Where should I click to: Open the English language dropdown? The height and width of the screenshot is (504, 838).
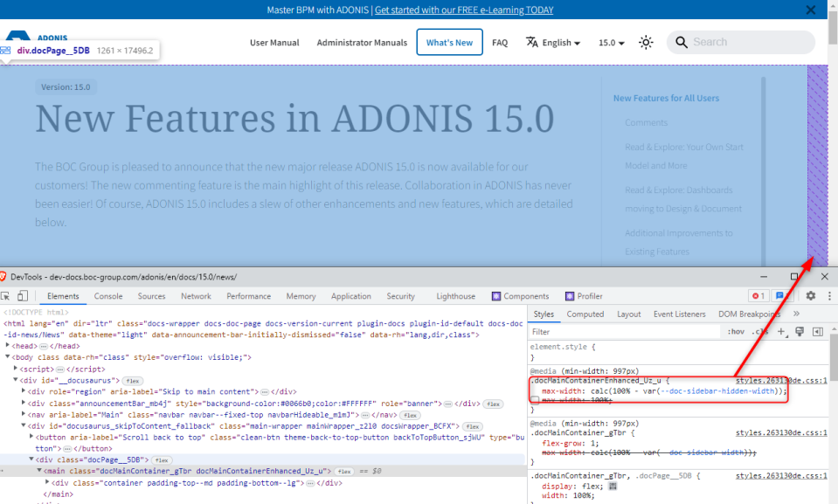point(553,41)
